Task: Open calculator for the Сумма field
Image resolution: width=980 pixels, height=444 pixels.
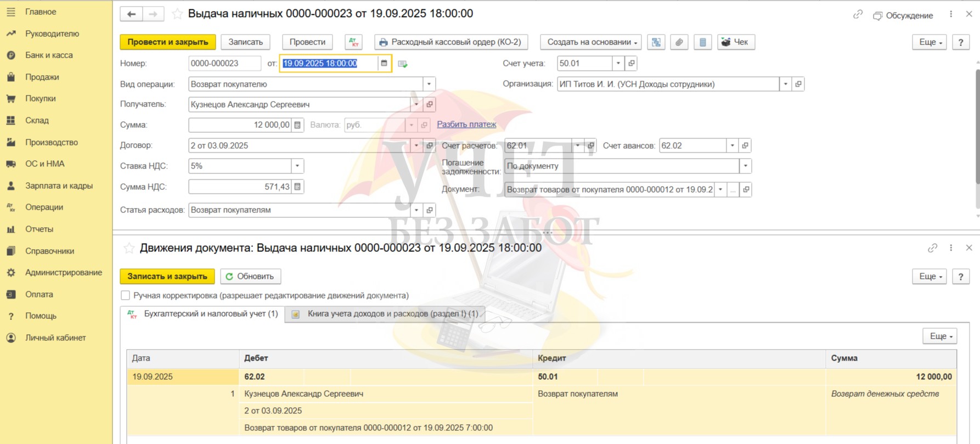Action: (x=297, y=125)
